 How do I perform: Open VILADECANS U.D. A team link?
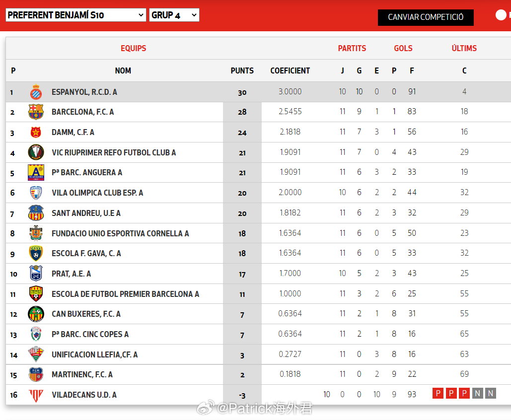84,395
